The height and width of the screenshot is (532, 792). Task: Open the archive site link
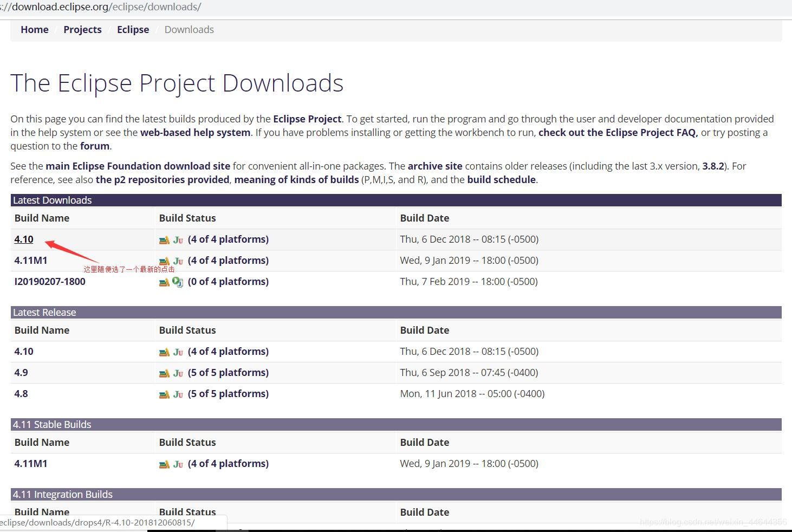click(x=435, y=166)
